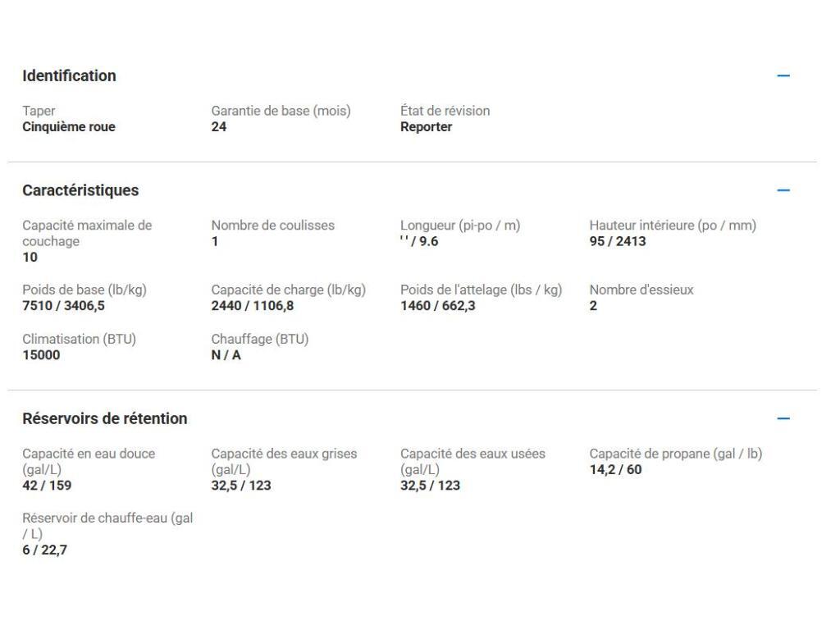Viewport: 840px width, 630px height.
Task: Select the Cinquième roue type value
Action: coord(69,127)
